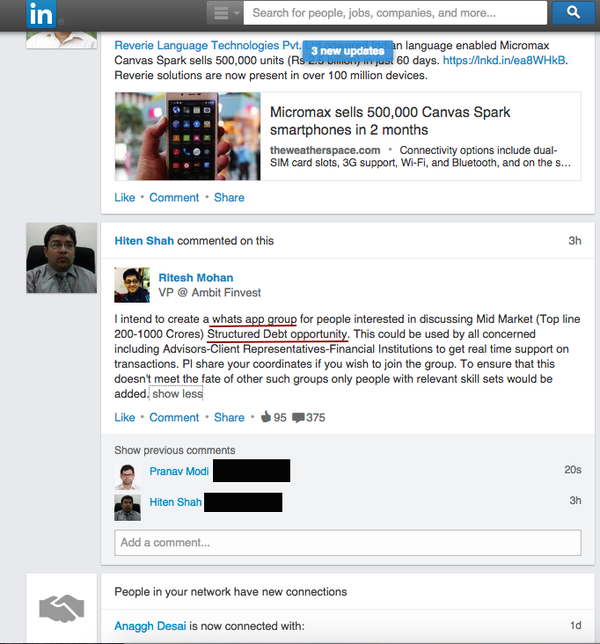Screen dimensions: 600x644
Task: Share Ritesh Mohan's whats app post
Action: (229, 417)
